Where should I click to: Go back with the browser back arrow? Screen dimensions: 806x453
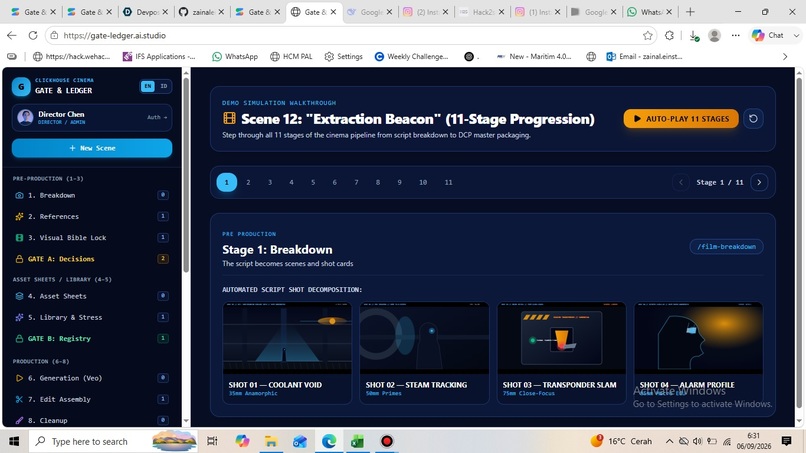[12, 35]
